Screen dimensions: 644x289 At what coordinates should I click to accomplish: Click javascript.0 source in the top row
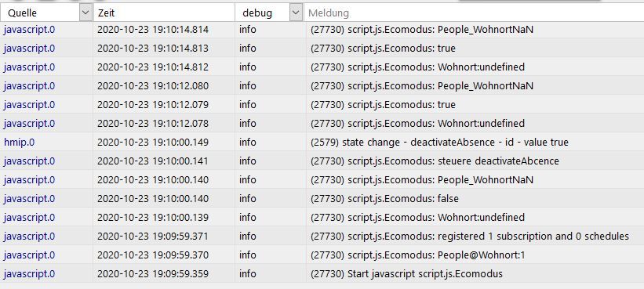(x=29, y=30)
